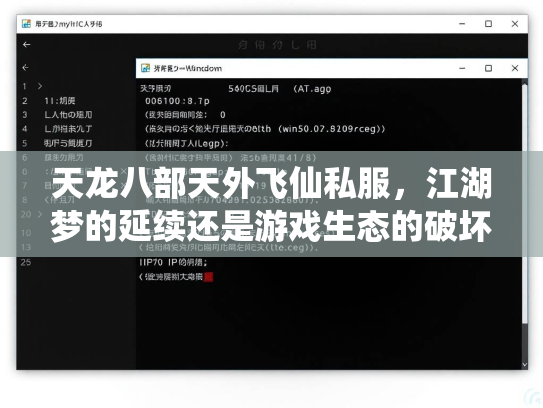
Task: Click the outer window title text in the title bar
Action: tap(69, 24)
